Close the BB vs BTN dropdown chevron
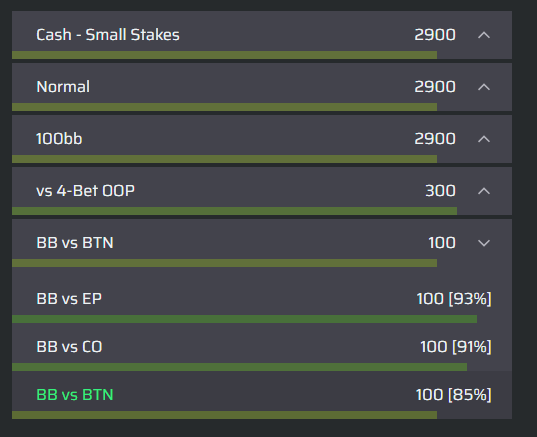Image resolution: width=537 pixels, height=437 pixels. (484, 243)
